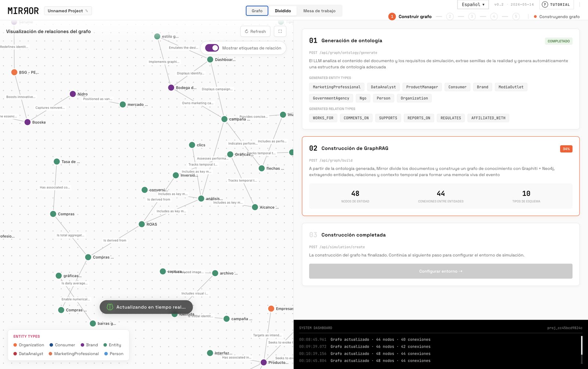Screen dimensions: 588x369
Task: Select the Inversió... green node
Action: coord(176,175)
